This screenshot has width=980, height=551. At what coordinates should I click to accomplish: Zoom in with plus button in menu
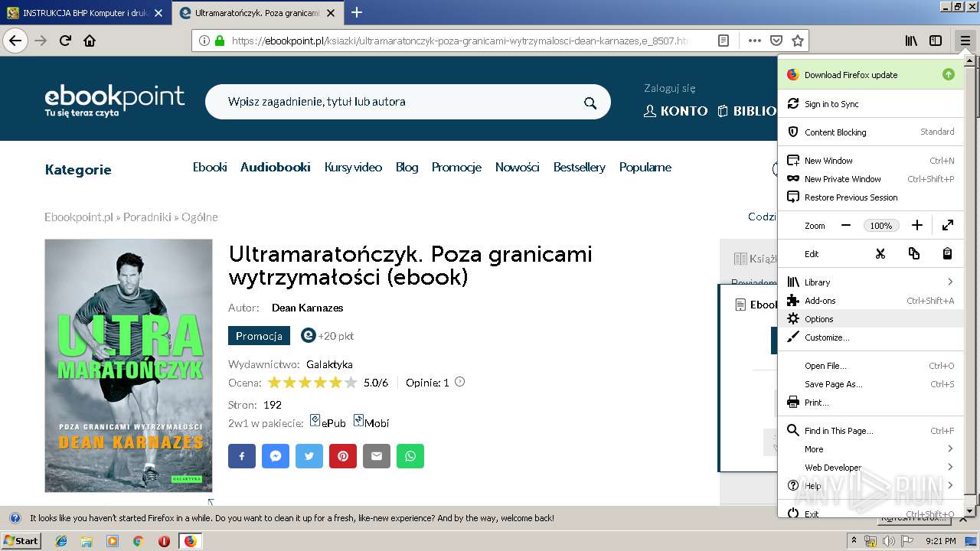pyautogui.click(x=917, y=225)
